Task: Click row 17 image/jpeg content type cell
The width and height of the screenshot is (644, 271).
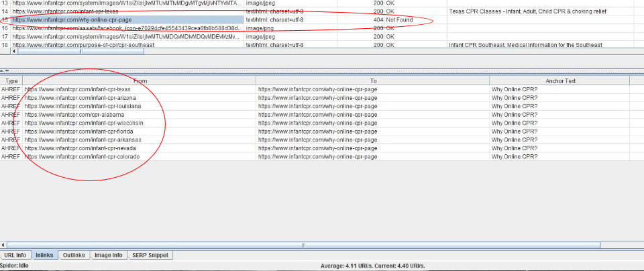Action: tap(290, 36)
